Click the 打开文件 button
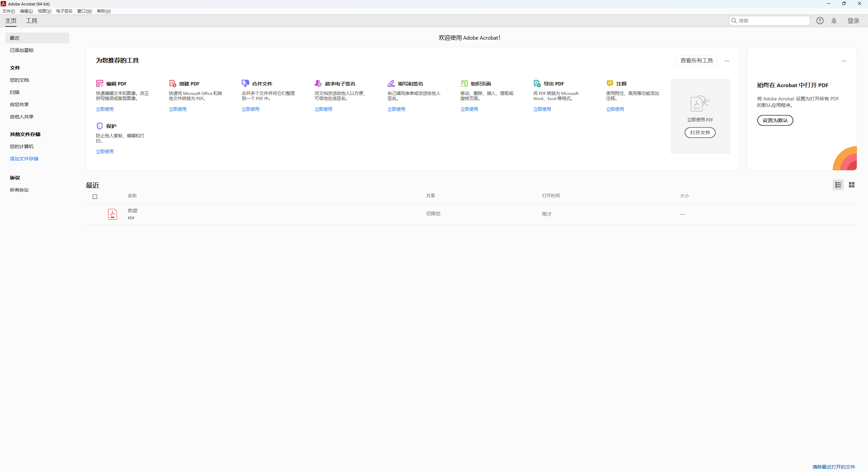The width and height of the screenshot is (868, 472). 700,133
